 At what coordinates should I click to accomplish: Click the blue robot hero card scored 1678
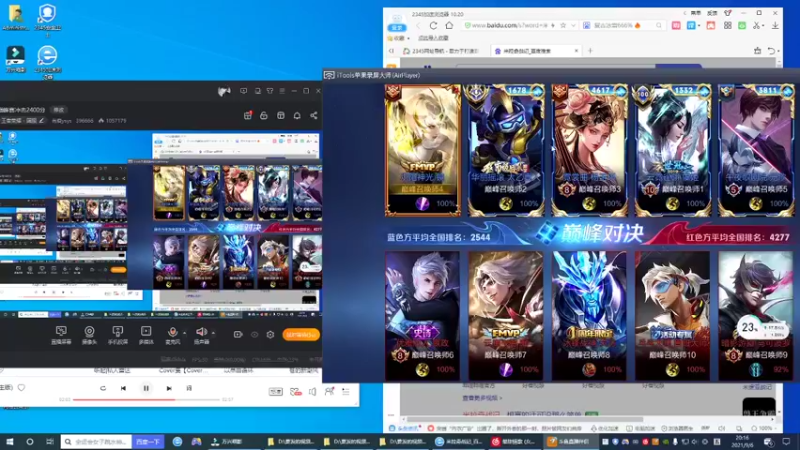tap(506, 151)
